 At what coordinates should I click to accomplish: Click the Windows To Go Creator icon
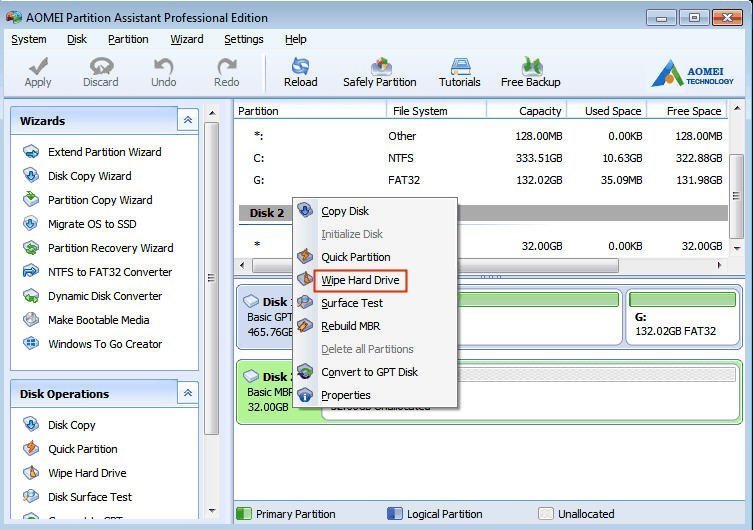pos(31,344)
